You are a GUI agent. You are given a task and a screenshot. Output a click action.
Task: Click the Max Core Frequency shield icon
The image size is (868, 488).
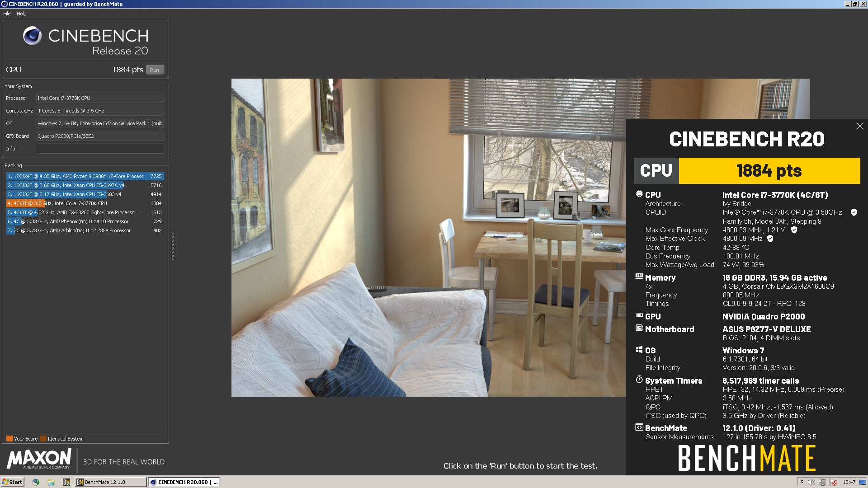coord(794,230)
